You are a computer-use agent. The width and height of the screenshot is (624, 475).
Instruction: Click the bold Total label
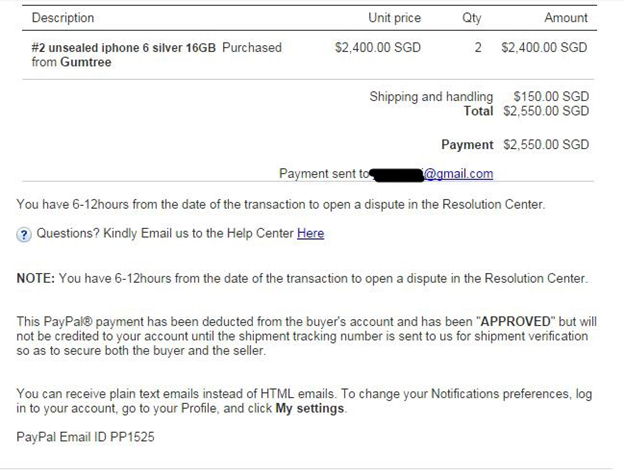click(478, 111)
